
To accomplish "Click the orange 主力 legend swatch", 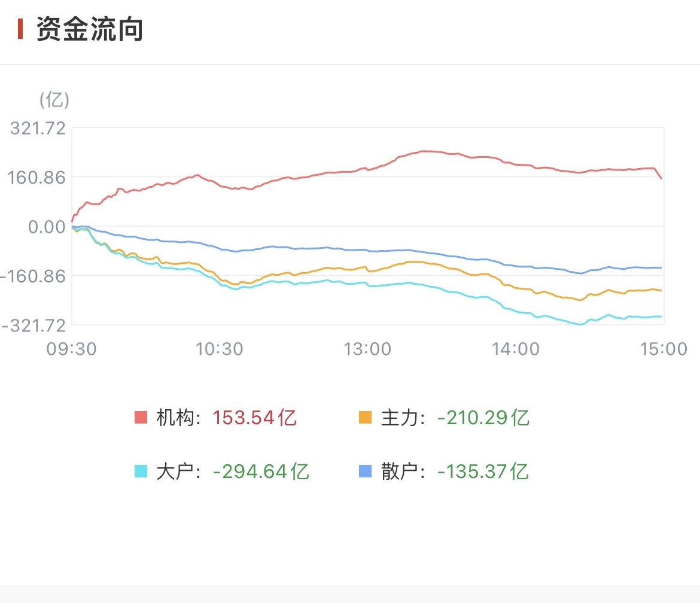I will point(365,417).
